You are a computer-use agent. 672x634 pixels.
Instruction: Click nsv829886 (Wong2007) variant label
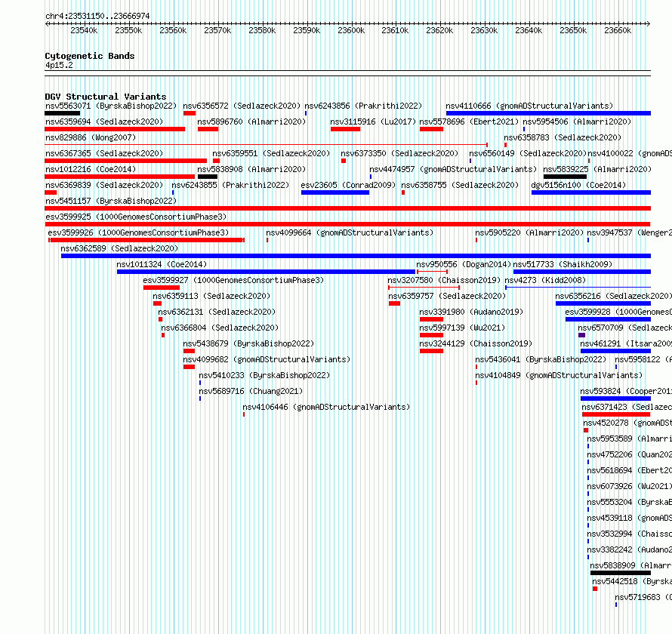(91, 137)
